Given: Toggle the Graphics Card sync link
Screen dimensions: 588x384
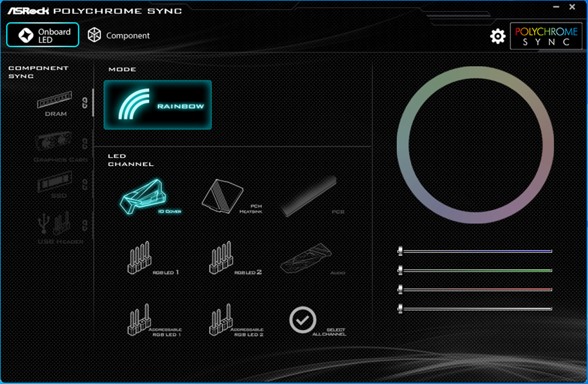Looking at the screenshot, I should [x=85, y=143].
